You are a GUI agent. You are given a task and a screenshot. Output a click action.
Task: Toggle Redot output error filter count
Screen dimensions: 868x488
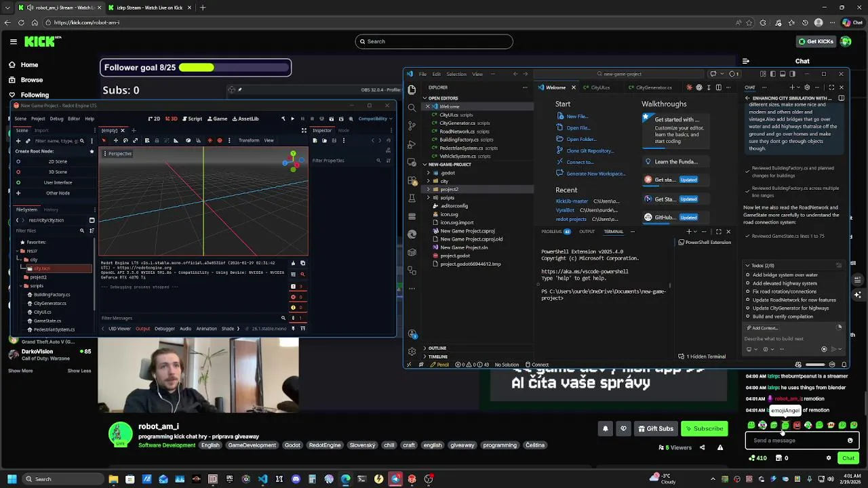[x=298, y=297]
